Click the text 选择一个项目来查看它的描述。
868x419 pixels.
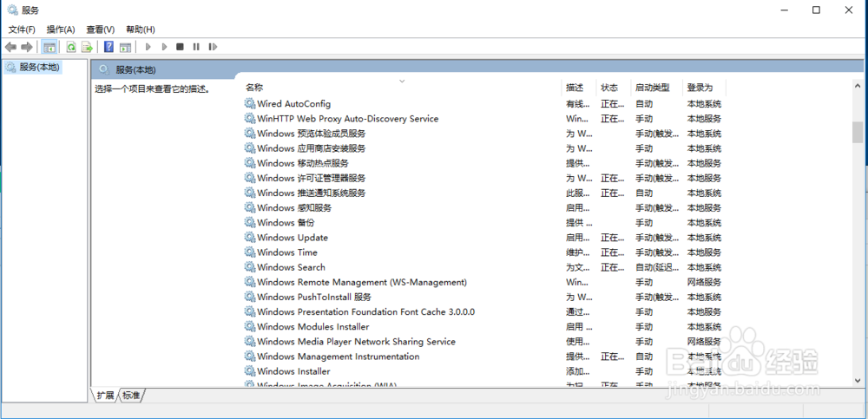pos(152,88)
